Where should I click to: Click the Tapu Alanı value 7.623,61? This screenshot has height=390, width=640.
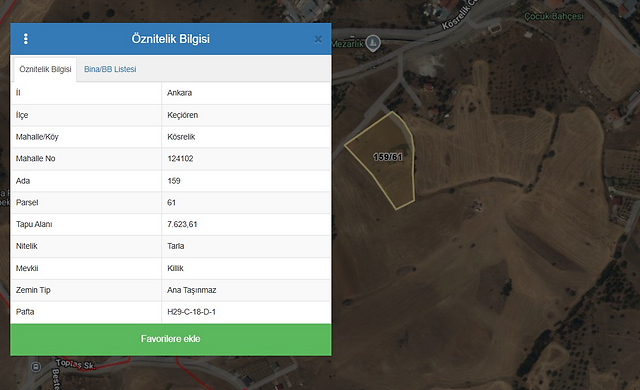(x=182, y=224)
